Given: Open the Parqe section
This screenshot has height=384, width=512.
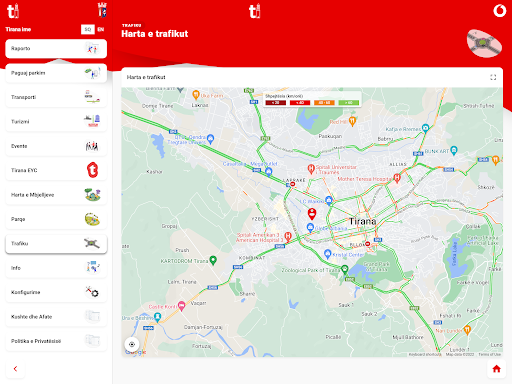Looking at the screenshot, I should (56, 219).
